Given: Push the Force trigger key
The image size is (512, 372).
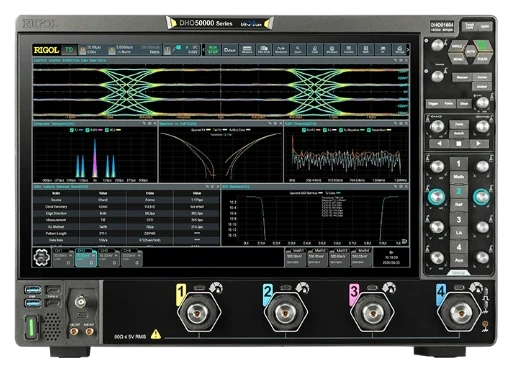Looking at the screenshot, I should (448, 104).
